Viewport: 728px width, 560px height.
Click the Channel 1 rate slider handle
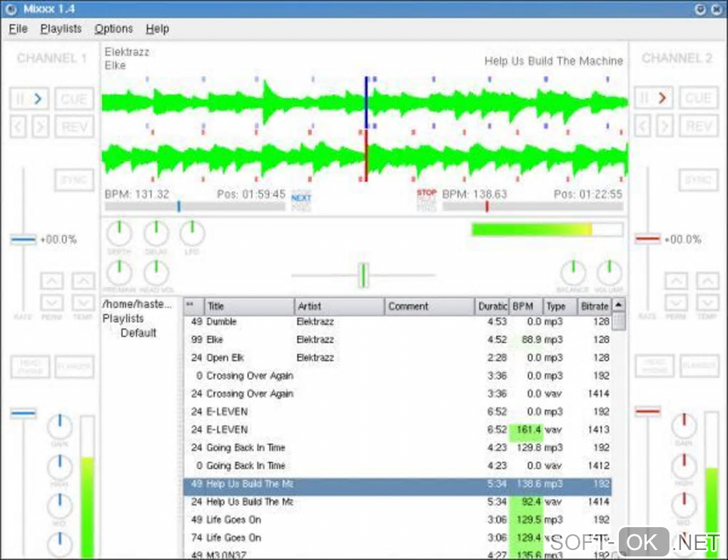(24, 240)
